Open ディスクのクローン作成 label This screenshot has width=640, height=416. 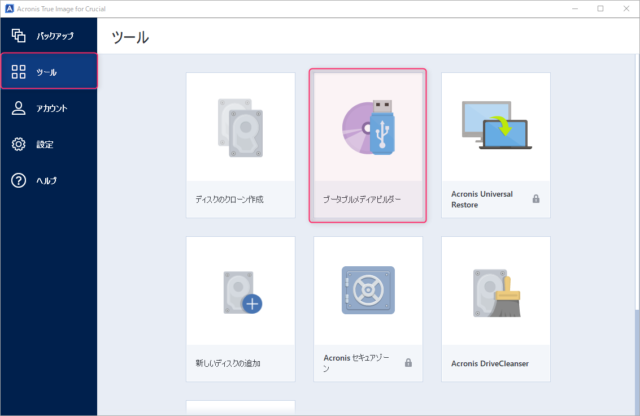click(x=229, y=199)
